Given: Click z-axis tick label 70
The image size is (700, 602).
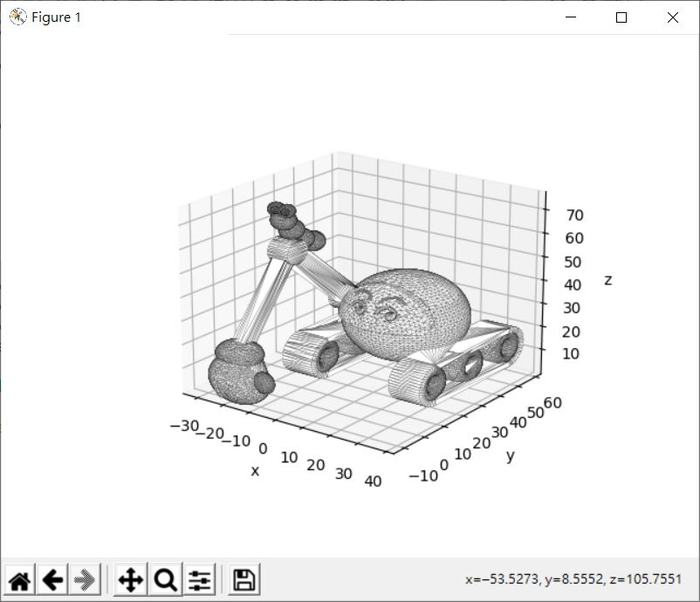Looking at the screenshot, I should [x=575, y=215].
